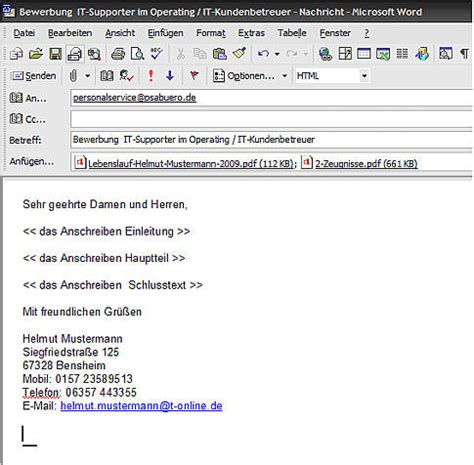Open the Fenster menu
Image resolution: width=474 pixels, height=465 pixels.
point(335,33)
